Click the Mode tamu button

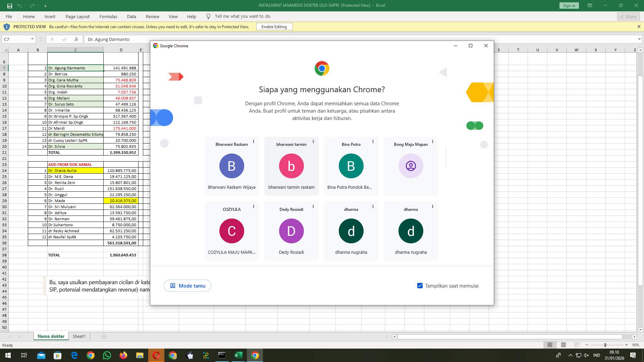point(187,286)
